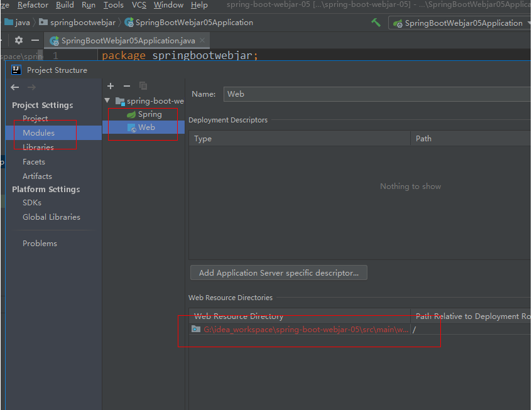Click the relative path cell showing /
This screenshot has width=532, height=410.
[x=471, y=329]
